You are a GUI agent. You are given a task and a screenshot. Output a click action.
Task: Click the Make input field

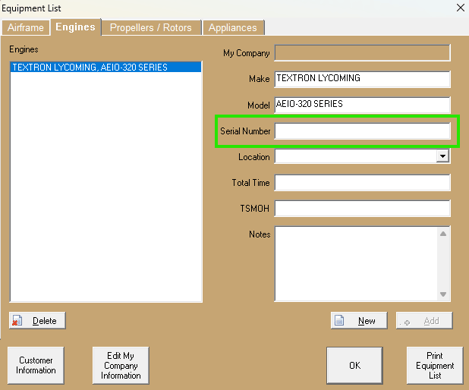(362, 79)
